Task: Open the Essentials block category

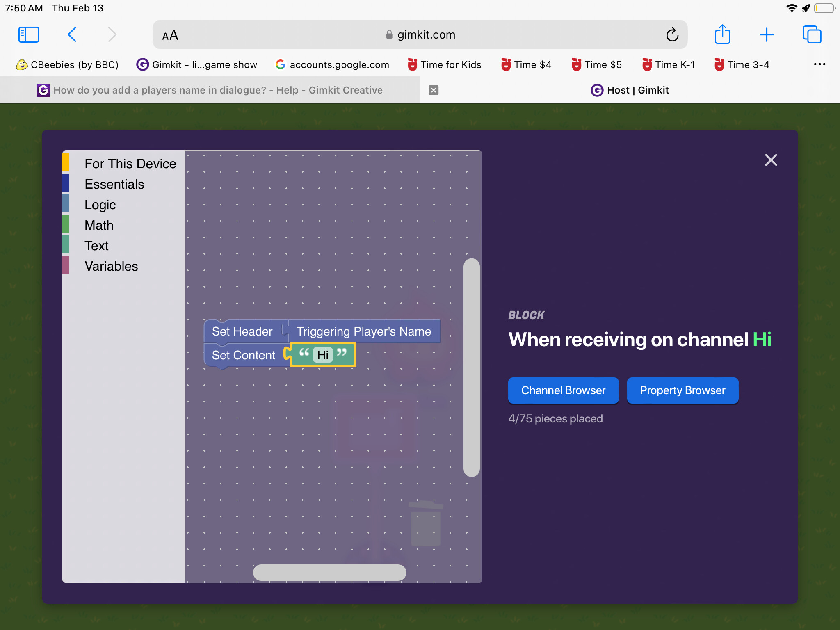Action: click(114, 184)
